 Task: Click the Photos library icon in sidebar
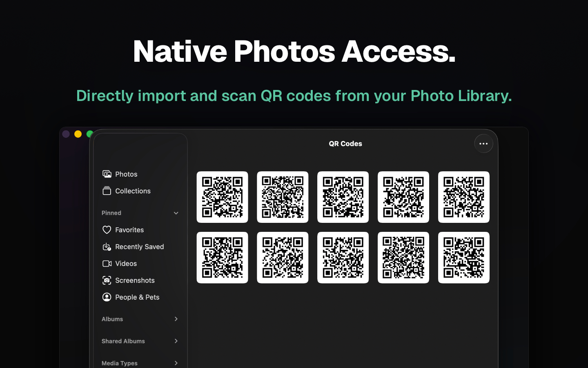point(107,174)
